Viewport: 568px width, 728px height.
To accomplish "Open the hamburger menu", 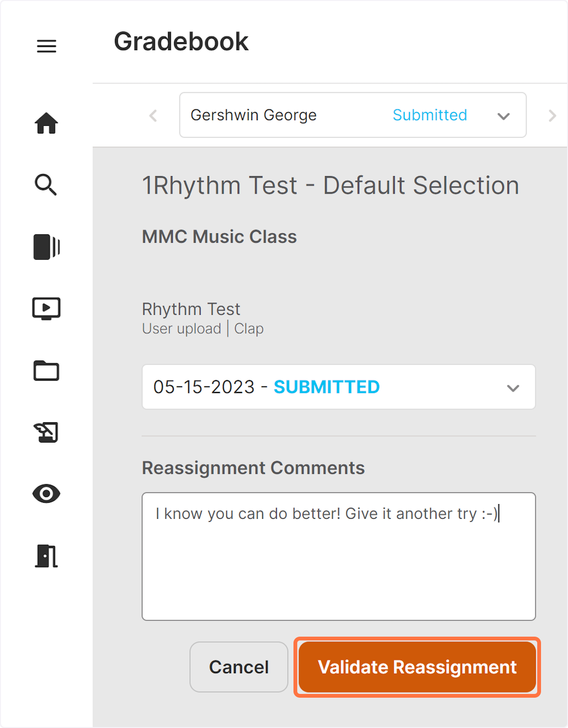I will (46, 46).
